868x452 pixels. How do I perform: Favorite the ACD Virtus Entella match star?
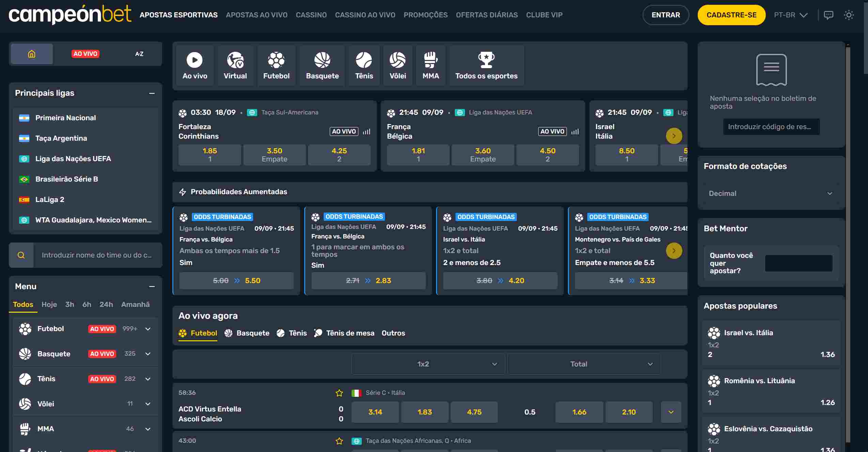click(339, 393)
